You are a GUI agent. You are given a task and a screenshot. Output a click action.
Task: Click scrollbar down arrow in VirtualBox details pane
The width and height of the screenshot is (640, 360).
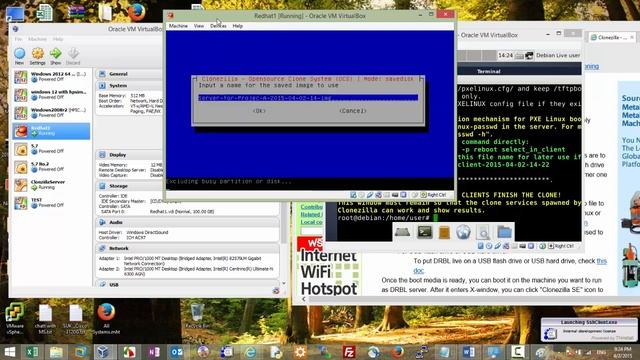point(284,283)
